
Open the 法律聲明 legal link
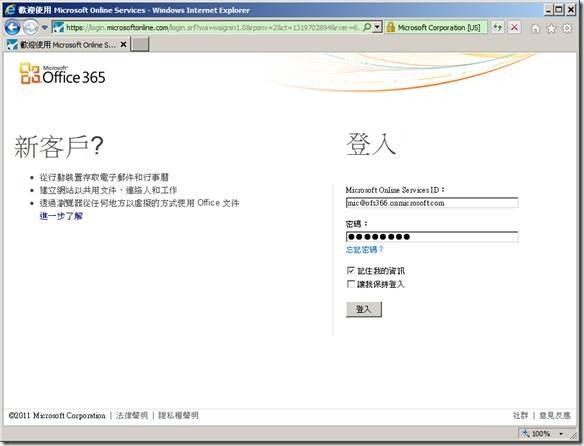(132, 415)
